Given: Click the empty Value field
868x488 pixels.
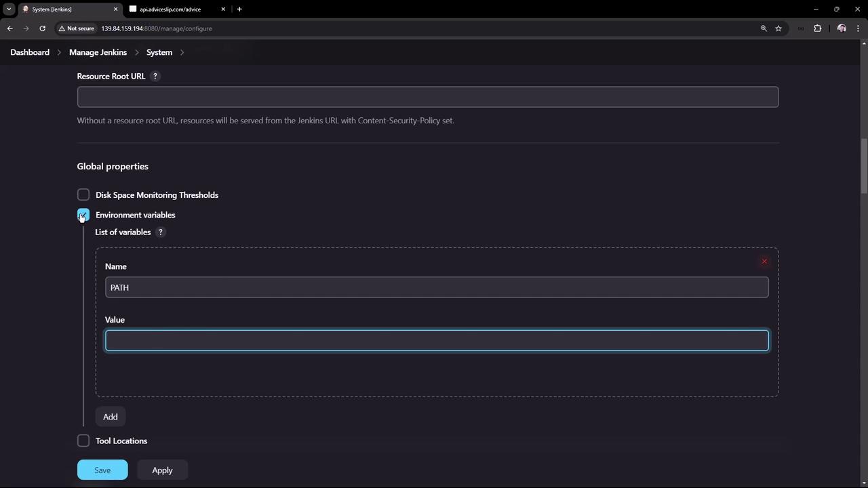Looking at the screenshot, I should (x=437, y=340).
